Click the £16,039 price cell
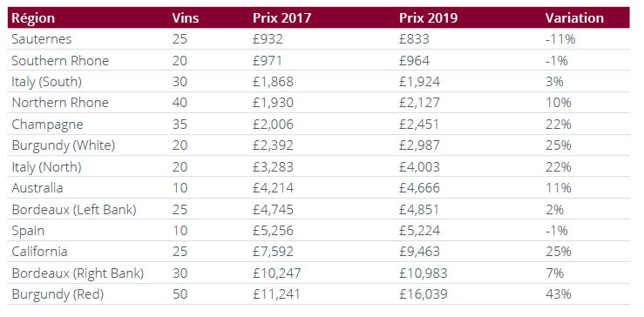Image resolution: width=644 pixels, height=317 pixels. 423,294
